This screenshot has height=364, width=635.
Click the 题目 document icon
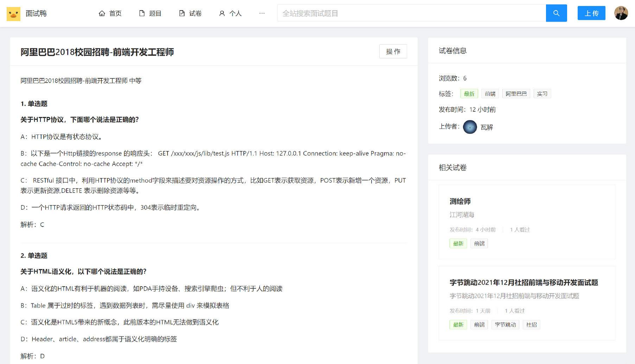click(x=142, y=13)
